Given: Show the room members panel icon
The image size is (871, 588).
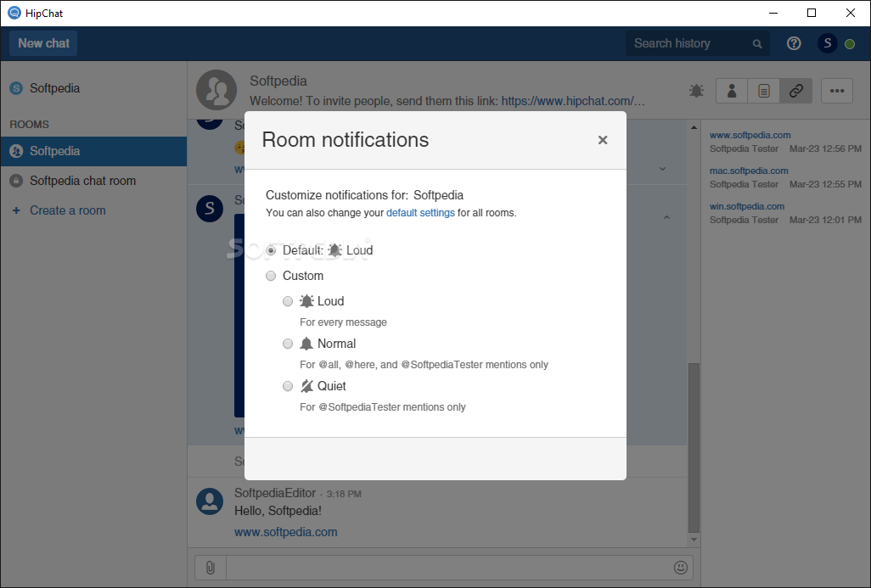Looking at the screenshot, I should tap(732, 91).
